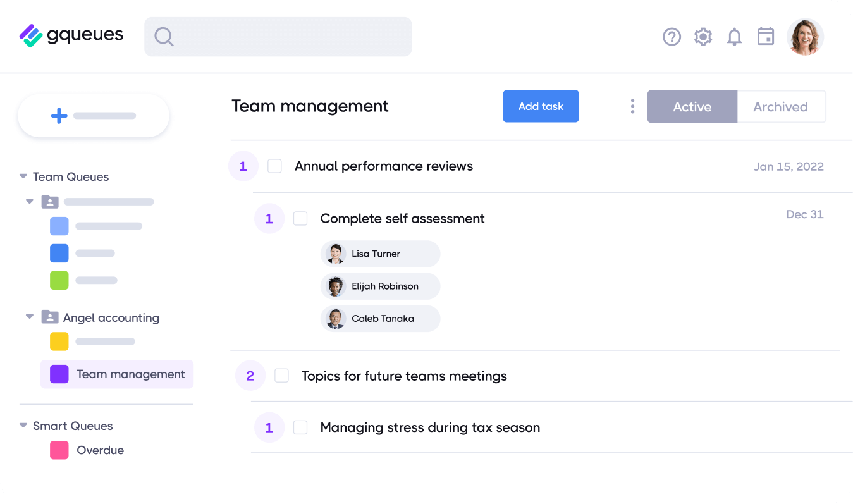Collapse the Angel accounting folder arrow

pos(30,317)
